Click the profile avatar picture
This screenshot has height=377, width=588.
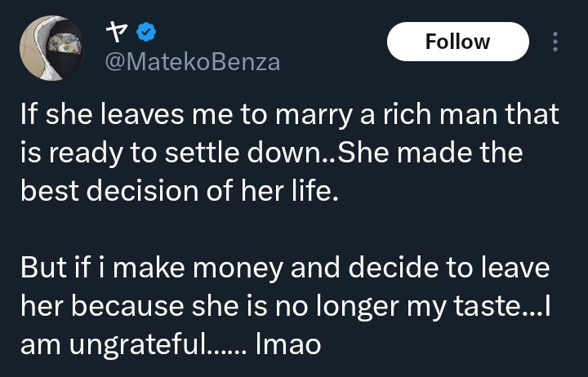[51, 49]
